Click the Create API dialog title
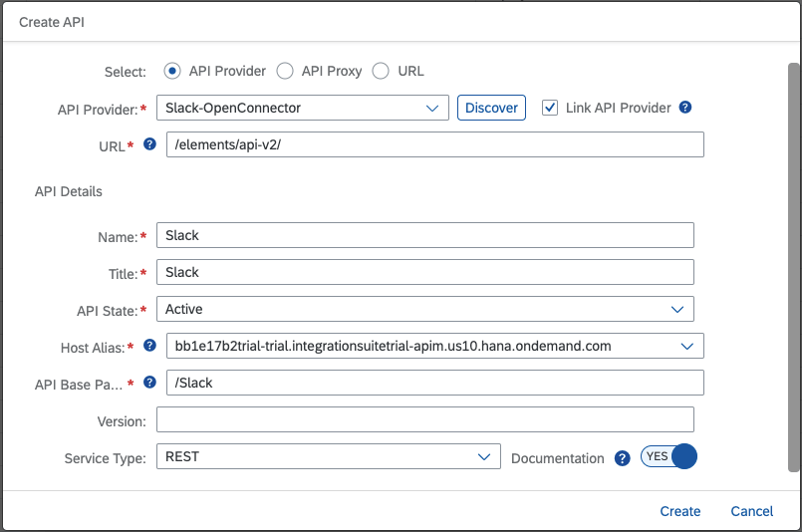This screenshot has height=532, width=802. [x=52, y=22]
